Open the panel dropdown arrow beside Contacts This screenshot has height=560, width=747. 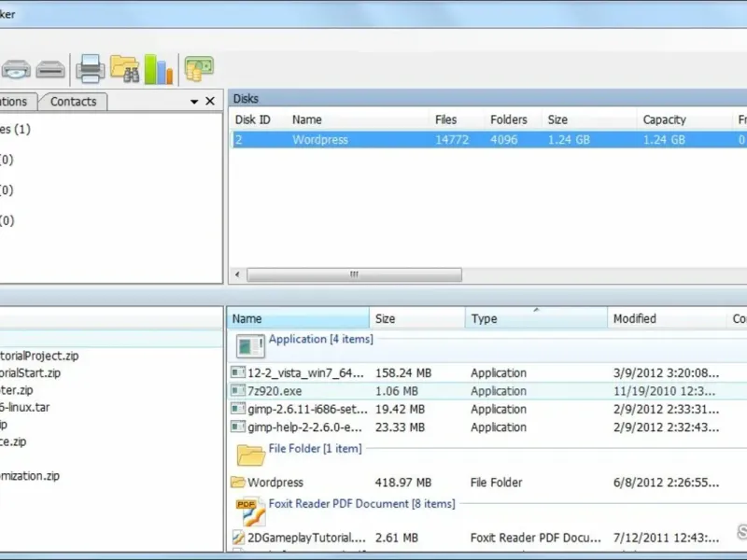tap(194, 102)
